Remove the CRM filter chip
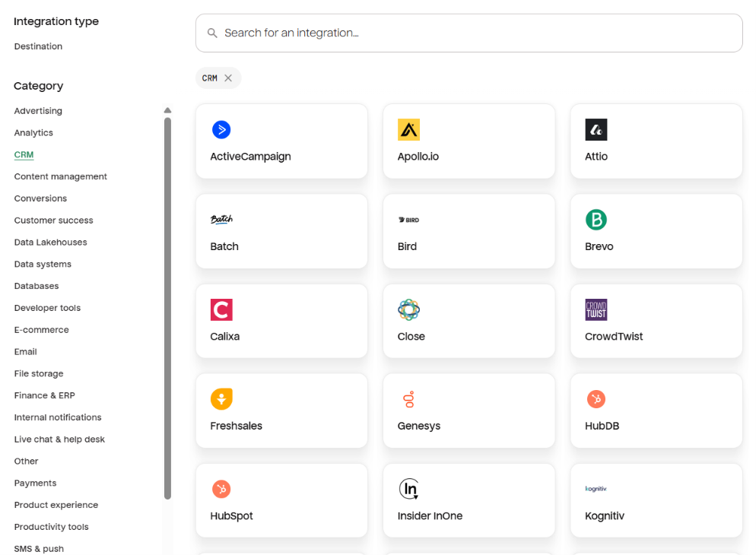 [x=228, y=78]
